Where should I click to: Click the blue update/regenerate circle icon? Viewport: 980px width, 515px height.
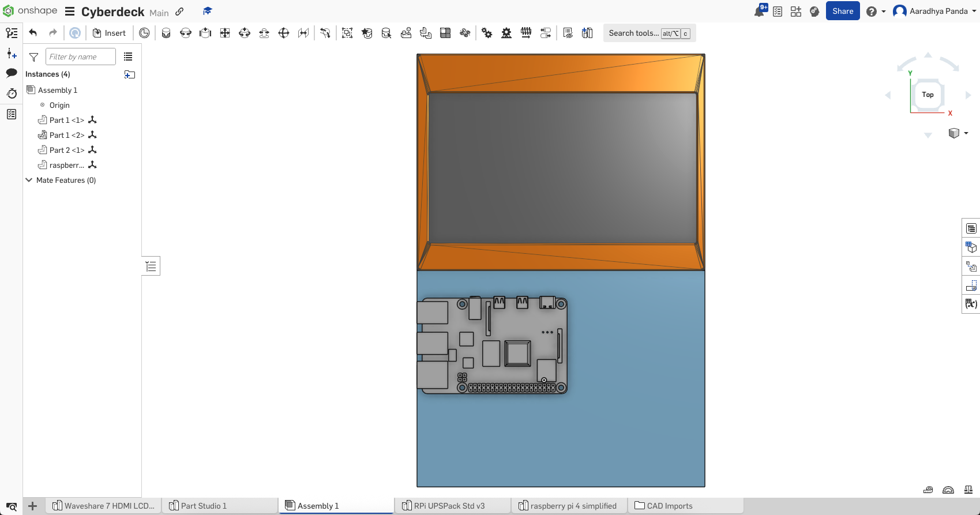click(x=75, y=33)
